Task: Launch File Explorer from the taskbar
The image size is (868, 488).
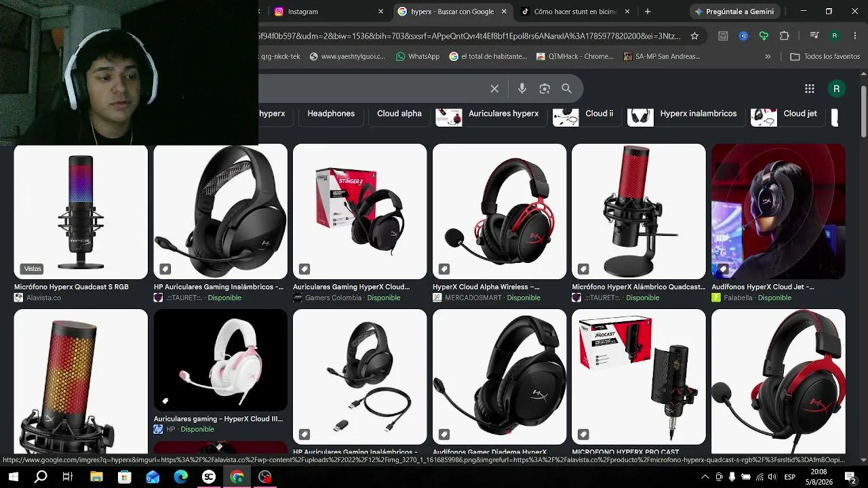Action: click(96, 477)
